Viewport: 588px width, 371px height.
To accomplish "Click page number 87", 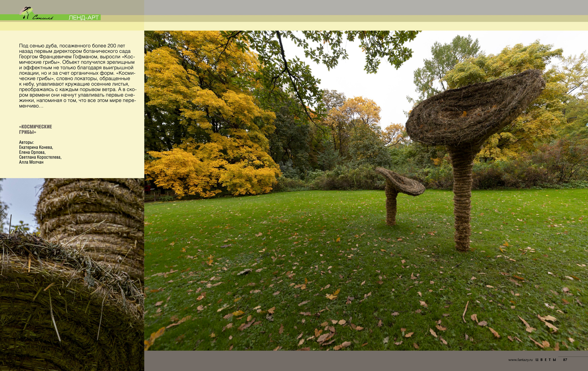I will pos(565,360).
